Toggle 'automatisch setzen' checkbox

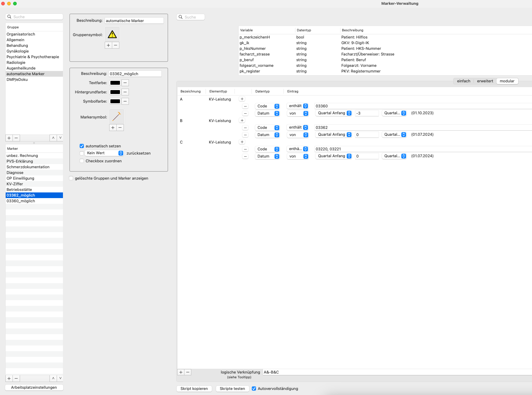tap(82, 146)
